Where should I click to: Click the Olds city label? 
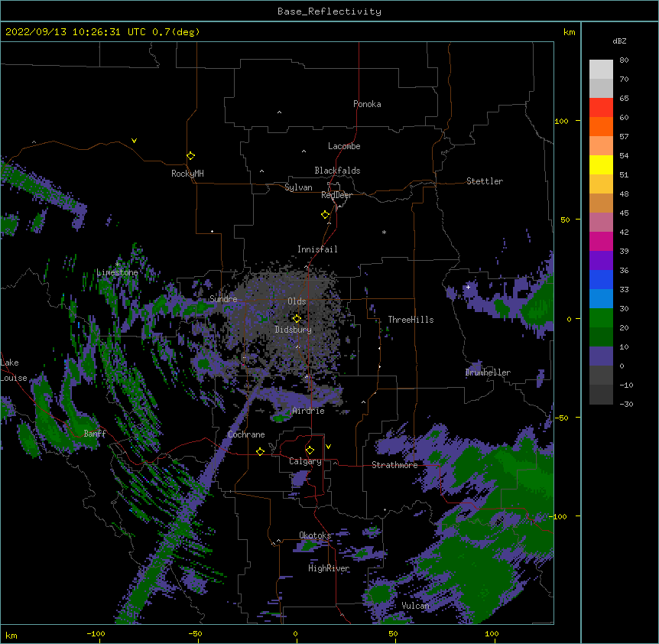(x=297, y=301)
